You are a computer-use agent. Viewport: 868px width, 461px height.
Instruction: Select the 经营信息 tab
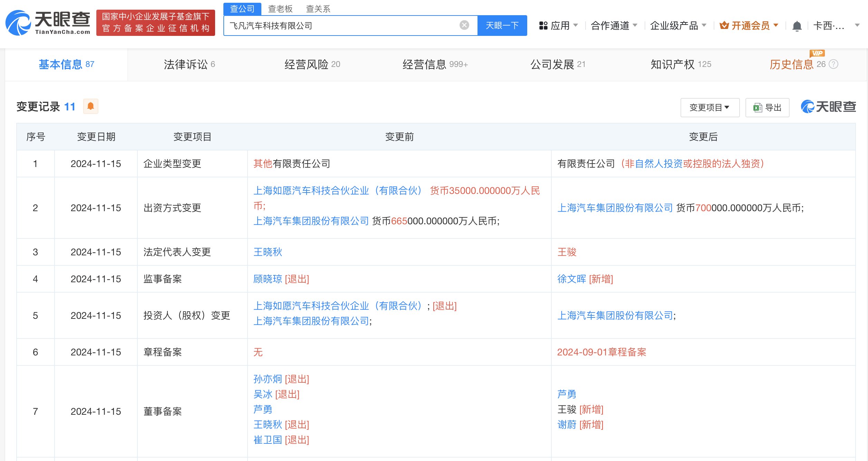435,65
